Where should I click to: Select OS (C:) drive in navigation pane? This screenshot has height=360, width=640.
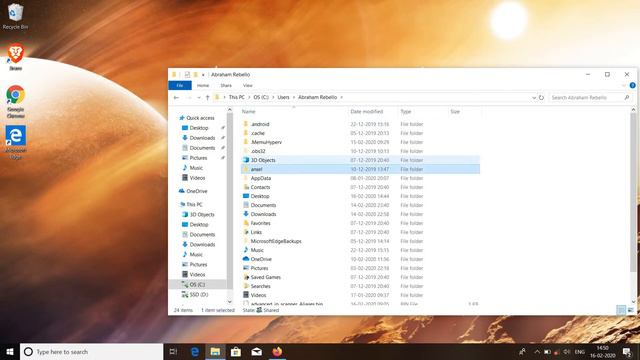point(197,284)
